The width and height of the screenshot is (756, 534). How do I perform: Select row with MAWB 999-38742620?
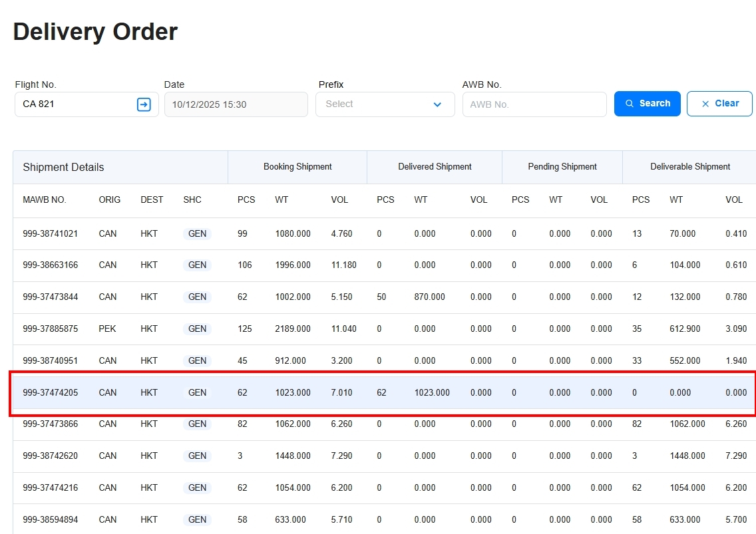pyautogui.click(x=51, y=456)
